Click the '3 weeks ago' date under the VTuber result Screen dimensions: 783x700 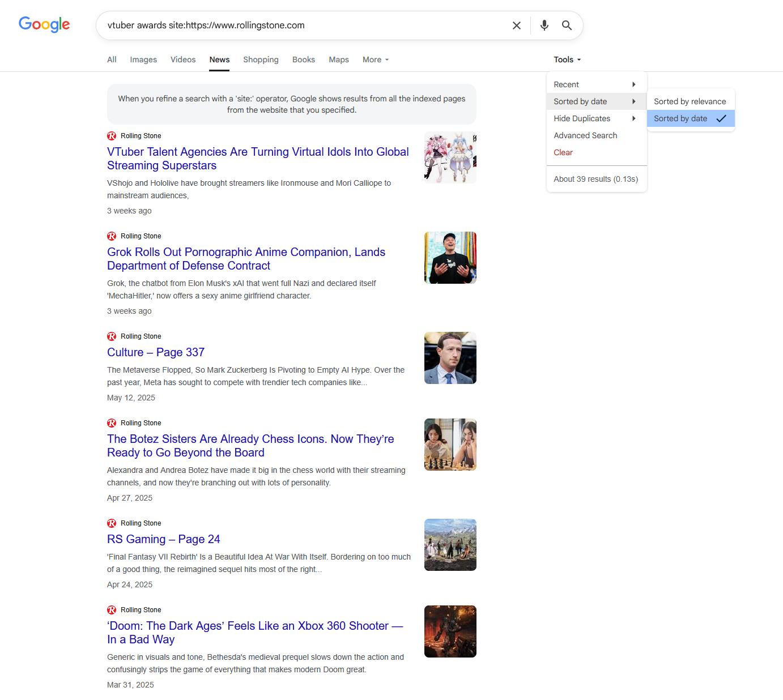(x=129, y=211)
